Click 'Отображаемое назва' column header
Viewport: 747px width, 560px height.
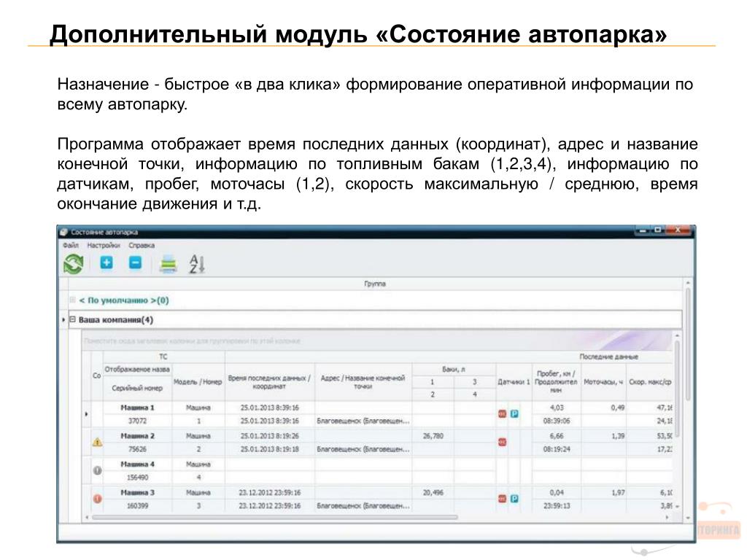(x=137, y=370)
